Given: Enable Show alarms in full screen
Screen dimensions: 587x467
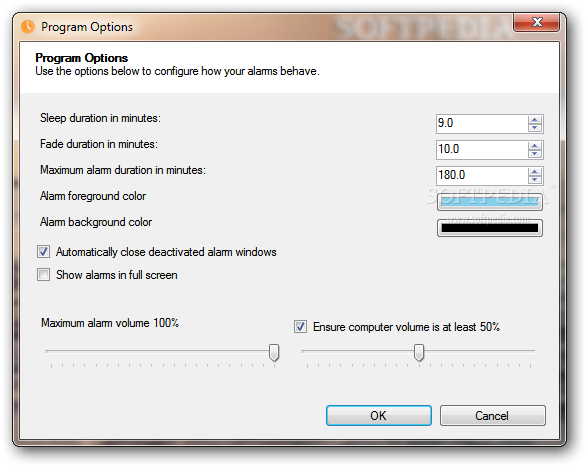Looking at the screenshot, I should point(43,275).
